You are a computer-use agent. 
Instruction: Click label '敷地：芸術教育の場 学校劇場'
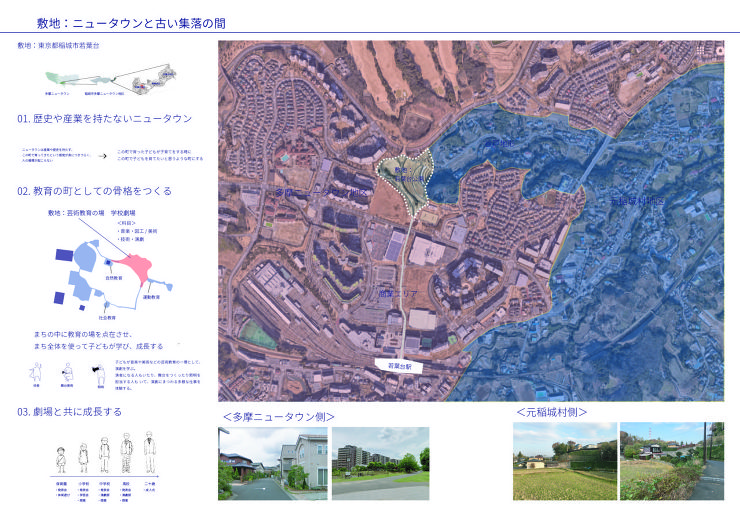pos(92,213)
